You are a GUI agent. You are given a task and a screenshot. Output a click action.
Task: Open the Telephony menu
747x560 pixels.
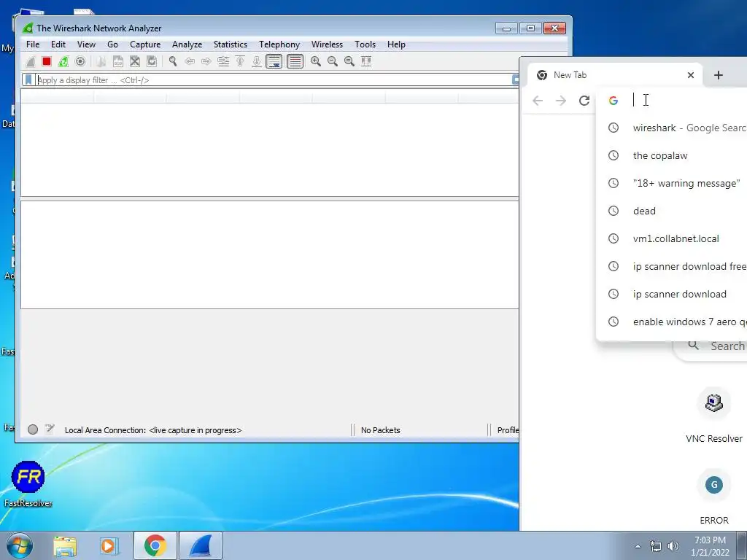pos(279,44)
